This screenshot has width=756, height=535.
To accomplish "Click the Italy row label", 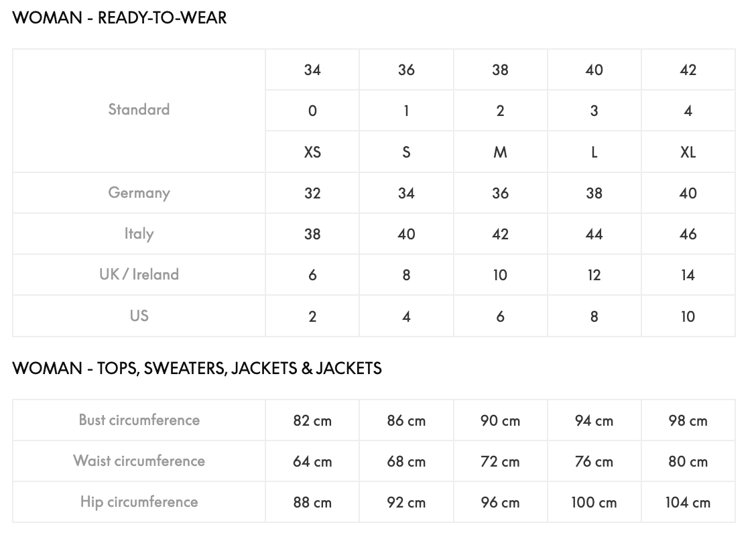I will pyautogui.click(x=139, y=234).
